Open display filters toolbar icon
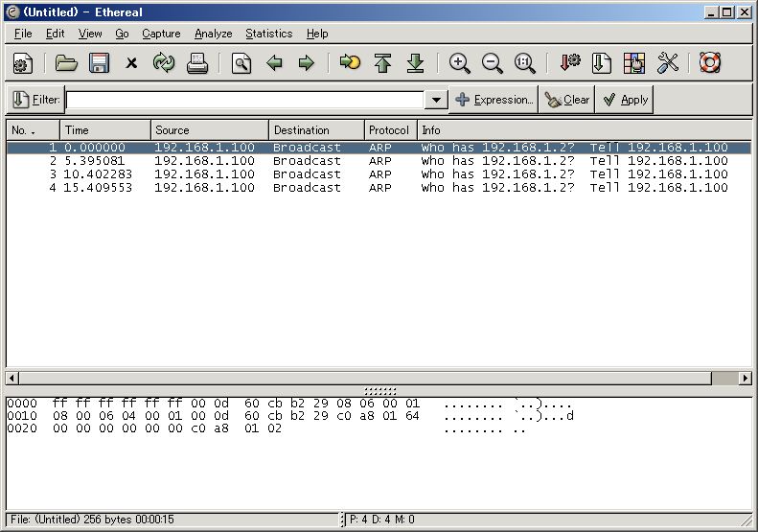The width and height of the screenshot is (758, 532). [x=602, y=63]
